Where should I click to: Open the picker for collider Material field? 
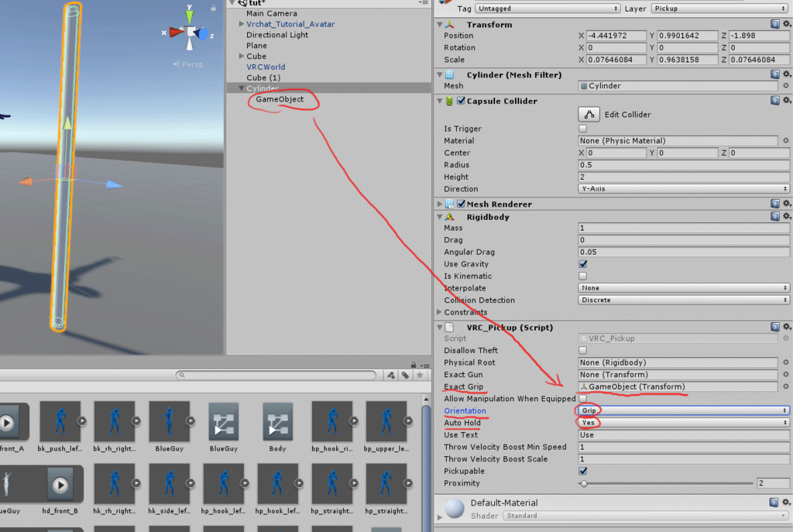[786, 141]
